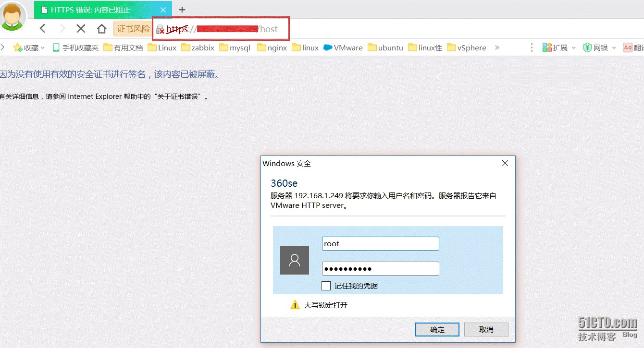
Task: Open a new tab with plus button
Action: 182,10
